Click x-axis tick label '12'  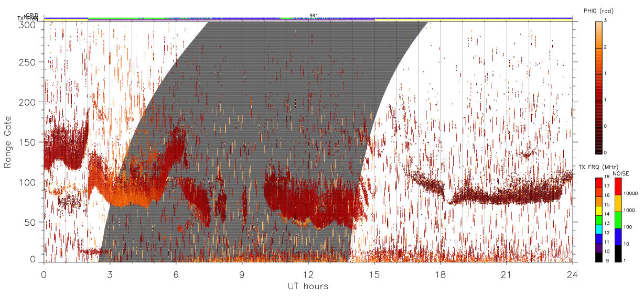click(x=308, y=274)
